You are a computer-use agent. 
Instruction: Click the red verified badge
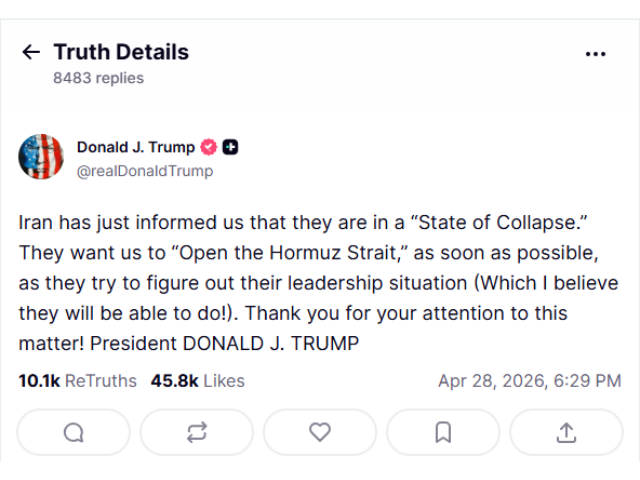[209, 147]
